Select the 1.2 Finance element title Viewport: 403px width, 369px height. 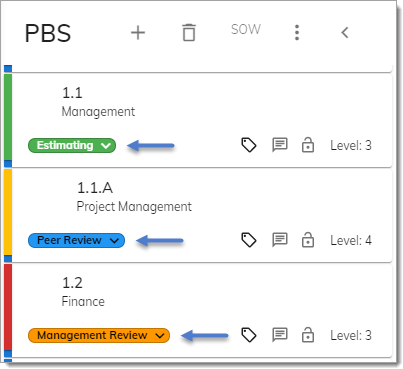[x=83, y=302]
